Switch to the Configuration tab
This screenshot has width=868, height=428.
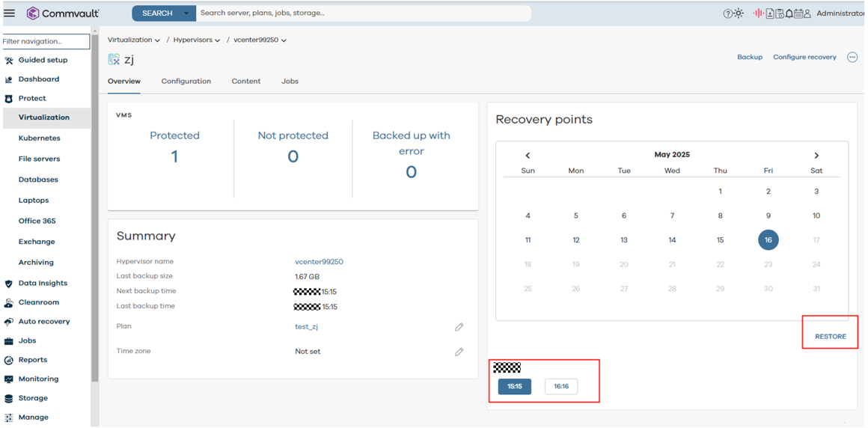186,82
